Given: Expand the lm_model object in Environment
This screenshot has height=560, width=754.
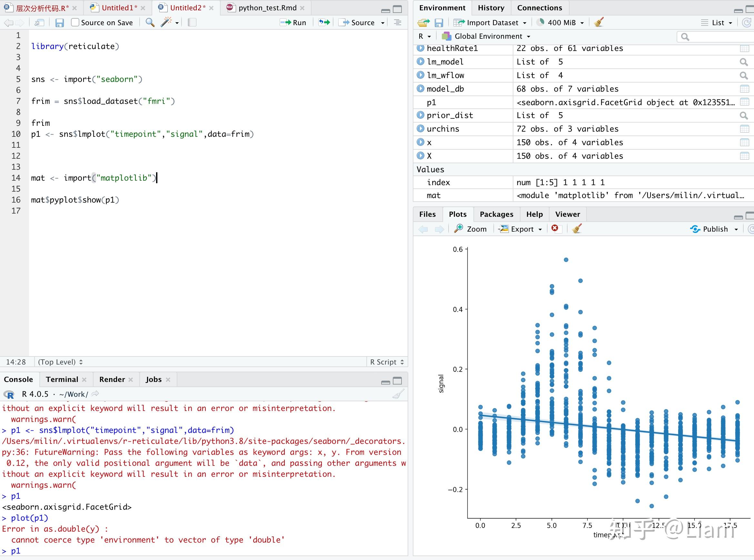Looking at the screenshot, I should pyautogui.click(x=420, y=62).
